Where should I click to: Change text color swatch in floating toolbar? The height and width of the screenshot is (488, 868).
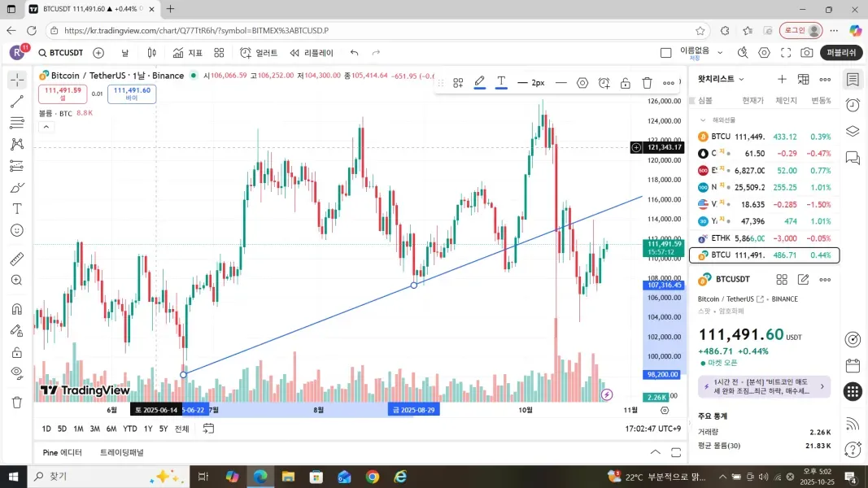click(501, 83)
